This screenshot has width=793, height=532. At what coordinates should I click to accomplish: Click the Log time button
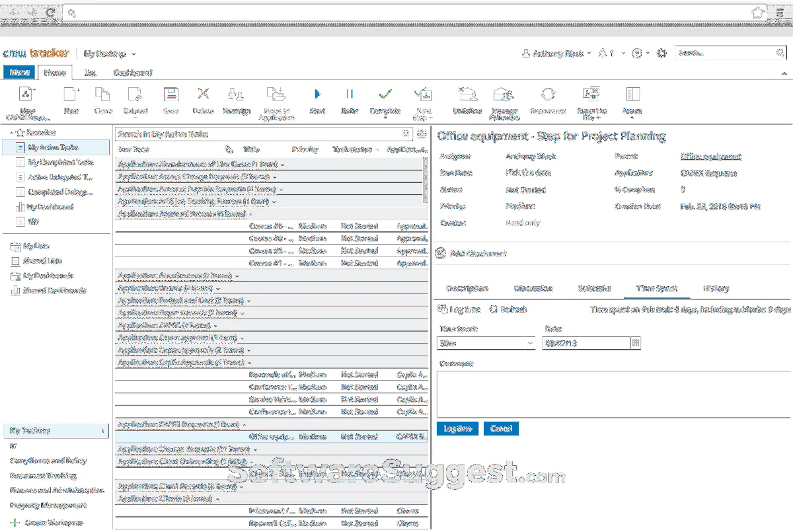click(x=457, y=428)
